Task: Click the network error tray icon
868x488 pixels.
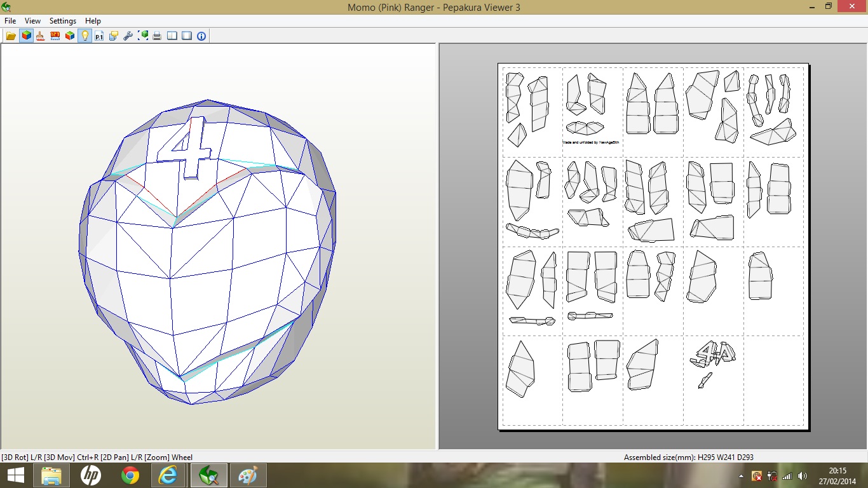Action: [x=757, y=475]
